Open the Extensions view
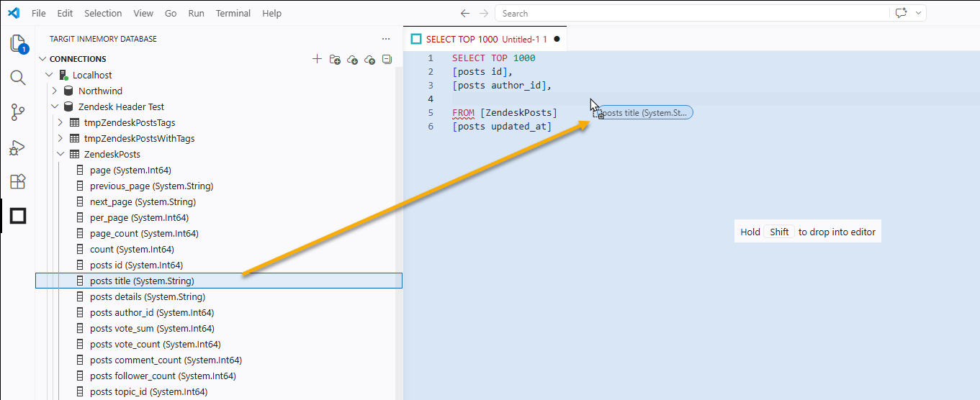This screenshot has width=980, height=400. (18, 181)
